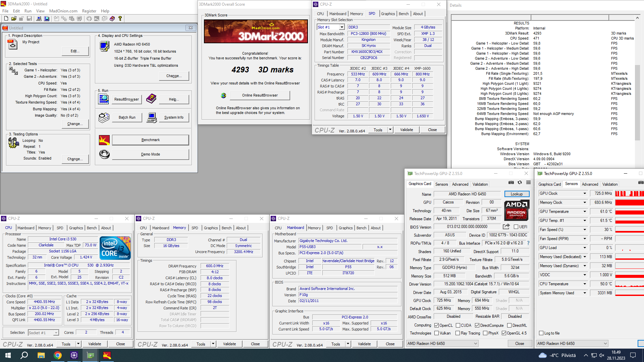This screenshot has height=362, width=644.
Task: Open Windows Start menu
Action: [x=8, y=355]
